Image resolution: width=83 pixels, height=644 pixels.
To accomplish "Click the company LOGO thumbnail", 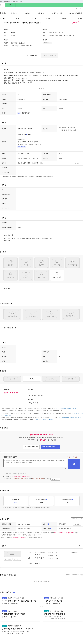I will click(12, 554).
